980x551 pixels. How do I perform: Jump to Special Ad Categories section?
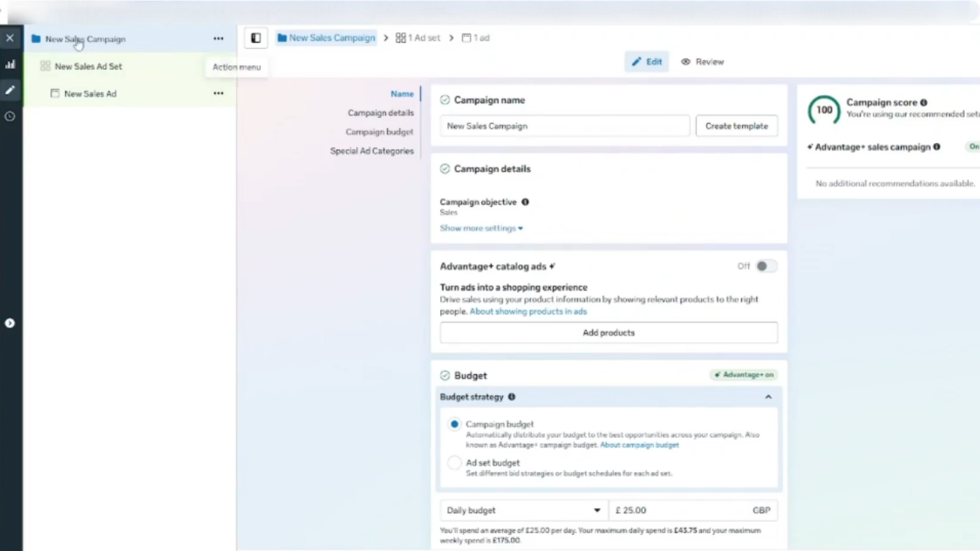click(371, 151)
